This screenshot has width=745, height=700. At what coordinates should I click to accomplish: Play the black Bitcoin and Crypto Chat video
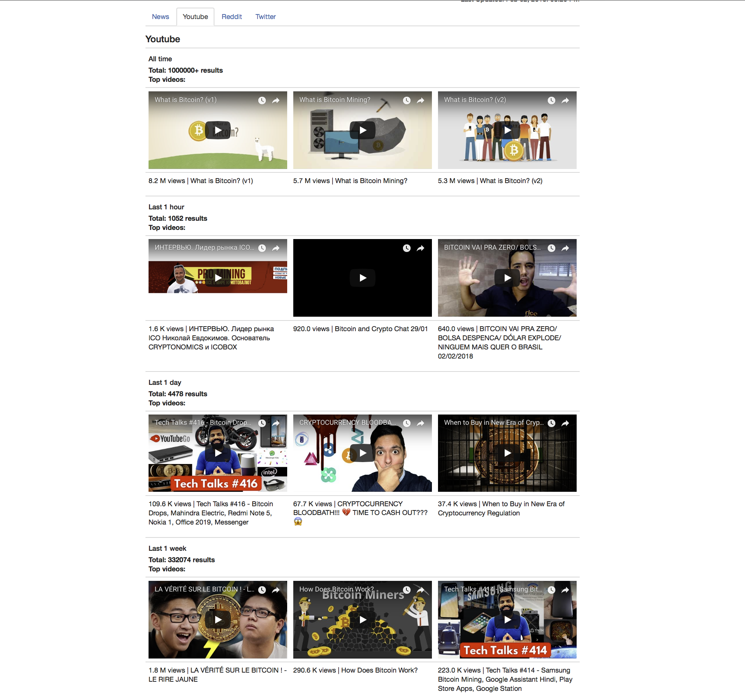(x=363, y=278)
